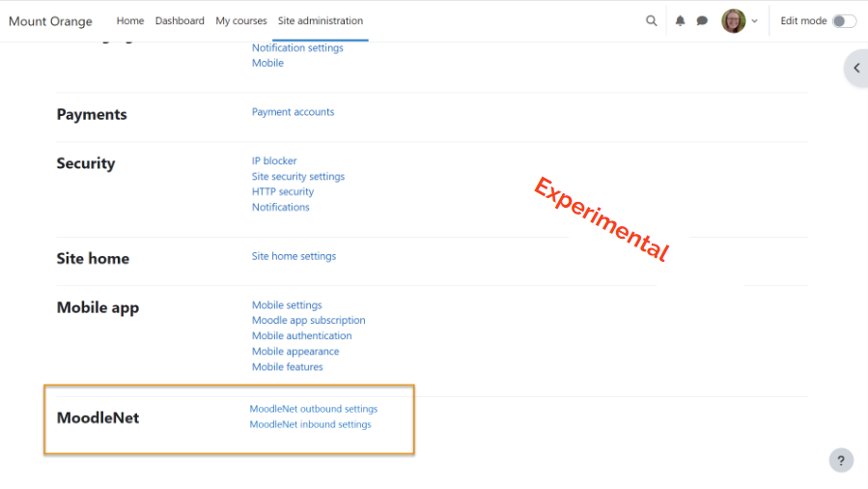Screen dimensions: 868x489
Task: Open the notifications bell
Action: [681, 21]
